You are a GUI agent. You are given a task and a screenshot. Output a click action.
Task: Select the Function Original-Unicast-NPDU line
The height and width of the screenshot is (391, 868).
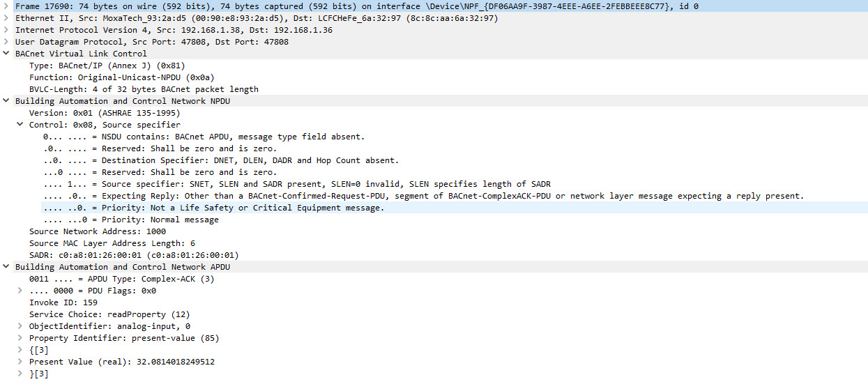point(121,77)
